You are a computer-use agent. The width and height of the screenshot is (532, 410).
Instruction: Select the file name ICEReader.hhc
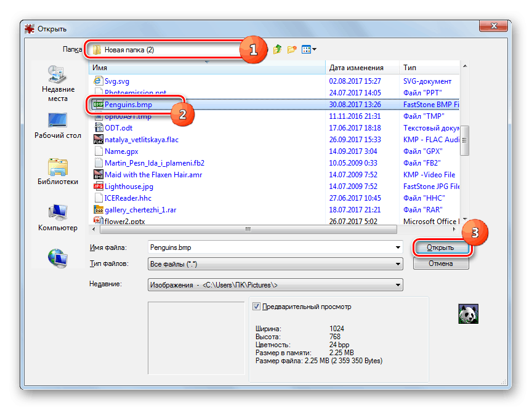[128, 198]
